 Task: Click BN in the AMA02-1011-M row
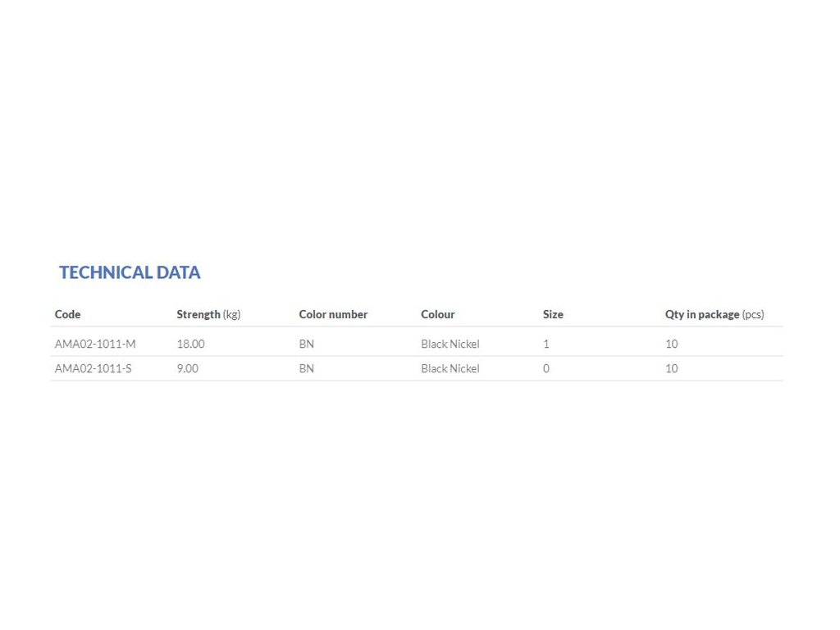point(307,344)
